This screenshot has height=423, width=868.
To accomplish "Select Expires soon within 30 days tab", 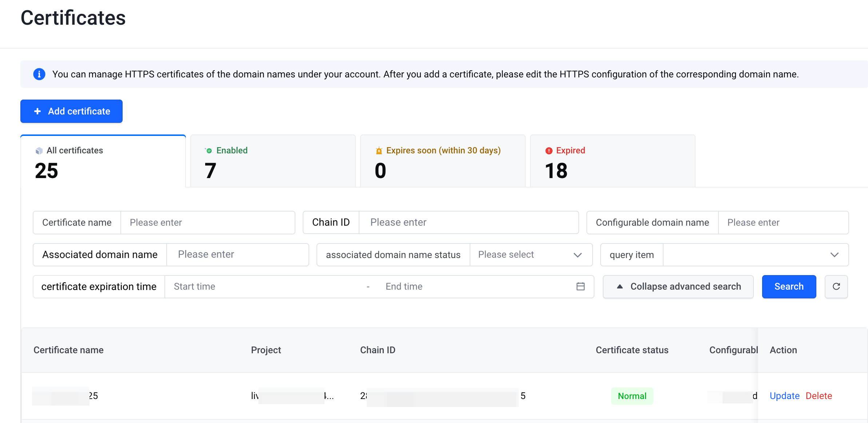I will [442, 161].
